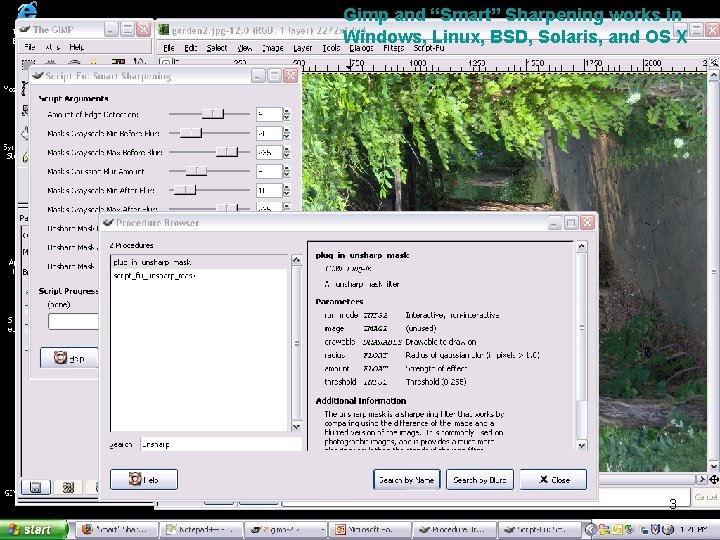Click taskbar clock
Image resolution: width=720 pixels, height=540 pixels.
coord(692,530)
